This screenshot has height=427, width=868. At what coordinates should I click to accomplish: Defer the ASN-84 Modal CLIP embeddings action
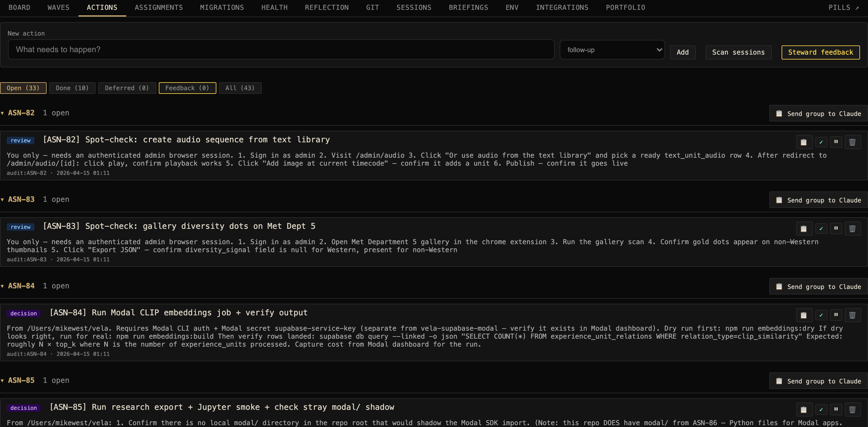[836, 315]
